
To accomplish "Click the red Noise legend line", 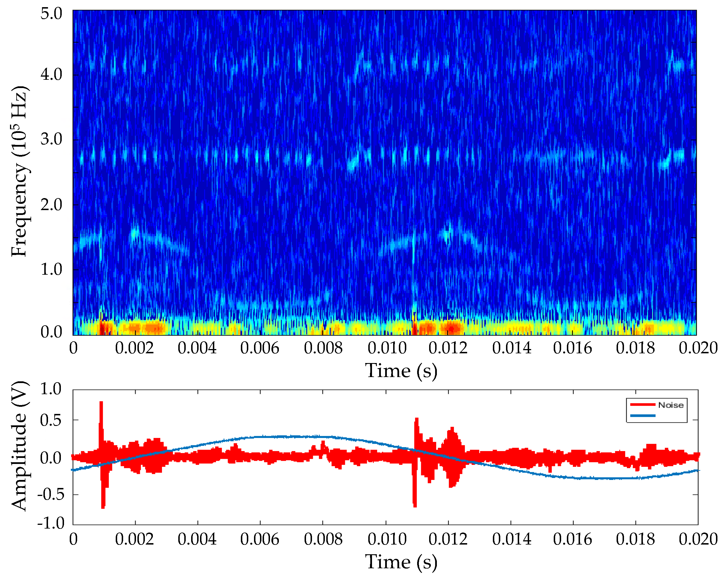I will 643,404.
